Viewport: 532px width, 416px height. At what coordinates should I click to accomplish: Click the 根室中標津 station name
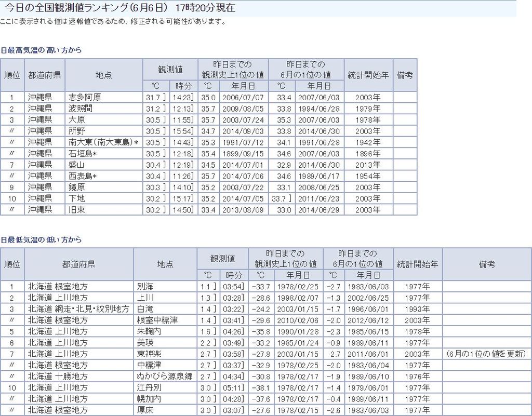click(x=157, y=320)
